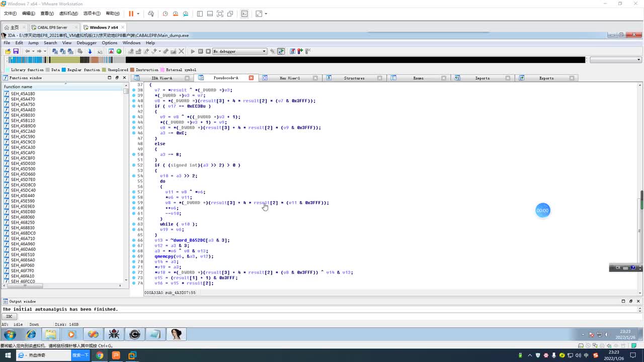Click the 搜索一下 search button
644x362 pixels.
80,355
